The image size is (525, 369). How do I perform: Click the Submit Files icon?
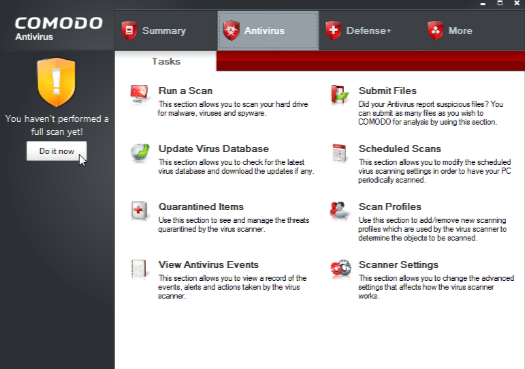pyautogui.click(x=339, y=95)
